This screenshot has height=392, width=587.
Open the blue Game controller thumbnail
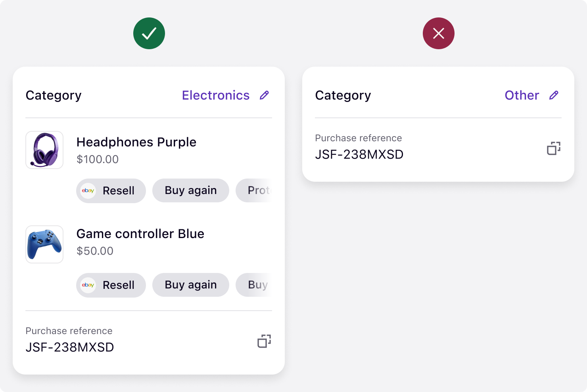pos(44,244)
